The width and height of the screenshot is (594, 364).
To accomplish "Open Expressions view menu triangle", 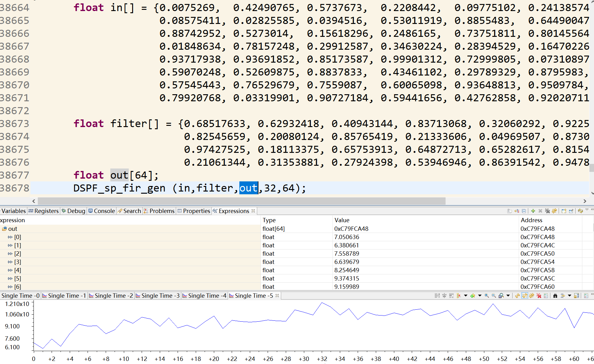I will [x=587, y=210].
